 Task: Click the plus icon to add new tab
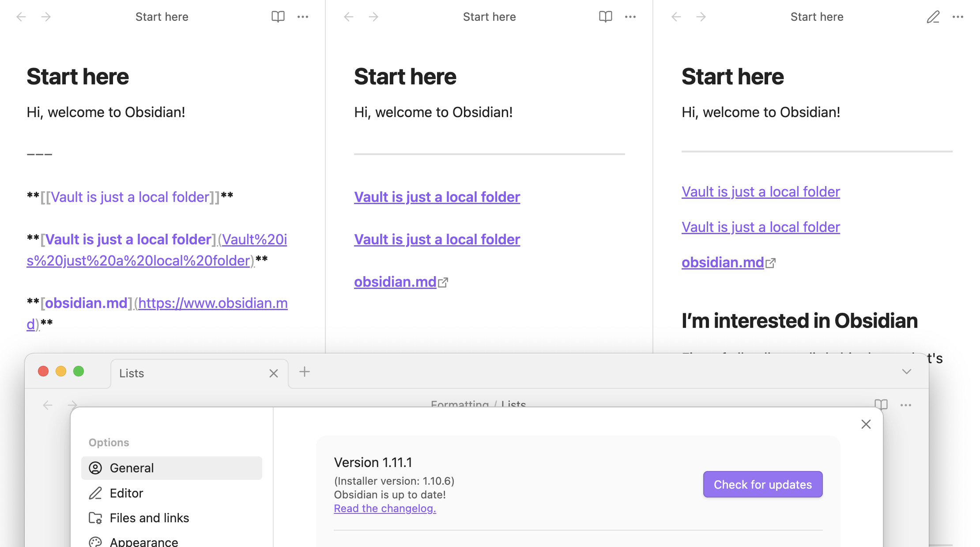pyautogui.click(x=305, y=372)
